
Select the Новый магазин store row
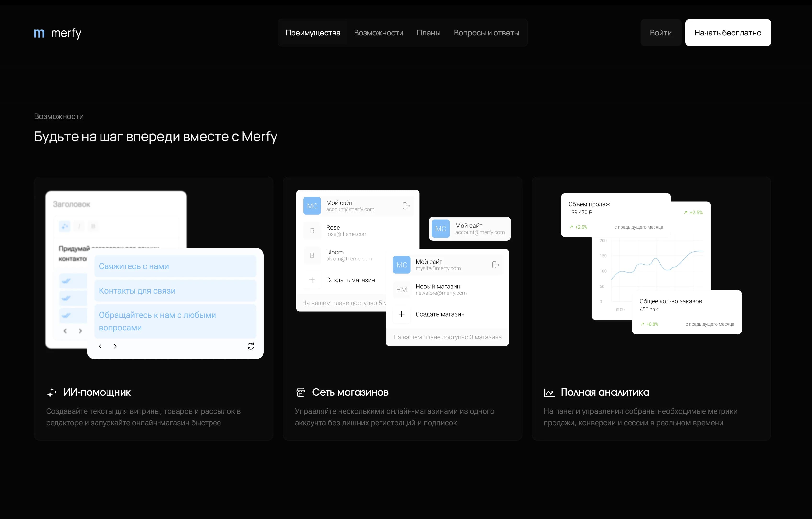tap(447, 289)
